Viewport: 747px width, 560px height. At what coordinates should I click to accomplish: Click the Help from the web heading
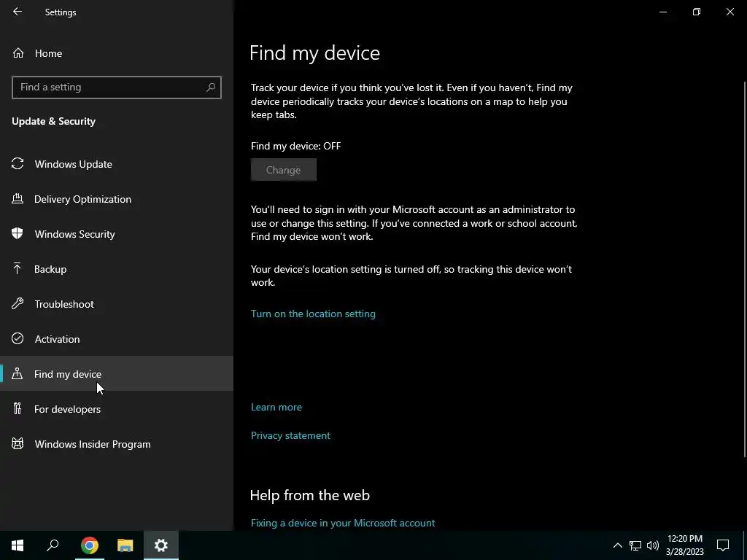pyautogui.click(x=309, y=495)
